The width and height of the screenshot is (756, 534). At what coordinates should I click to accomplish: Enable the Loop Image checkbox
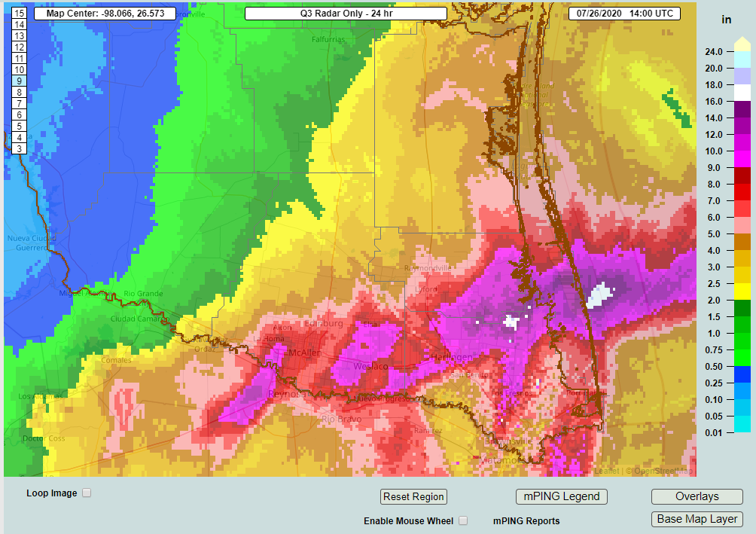tap(87, 492)
